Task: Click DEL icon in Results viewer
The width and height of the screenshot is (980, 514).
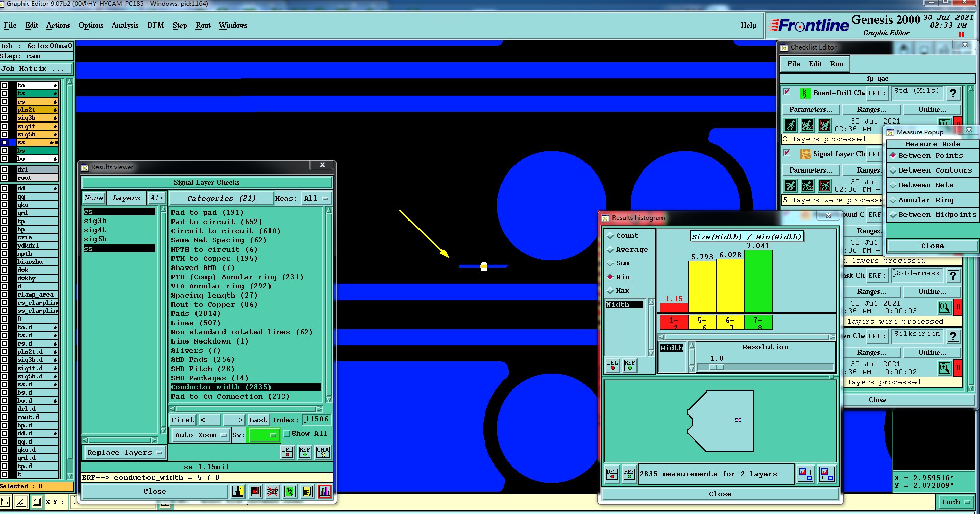Action: tap(287, 452)
